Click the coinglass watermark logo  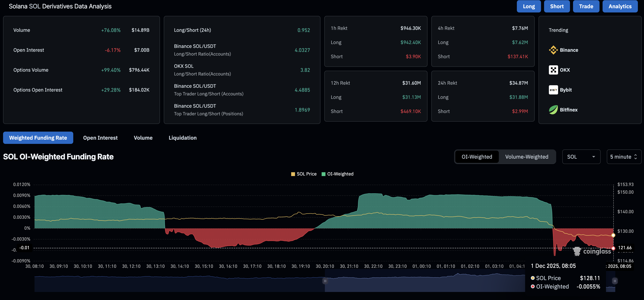click(x=592, y=251)
